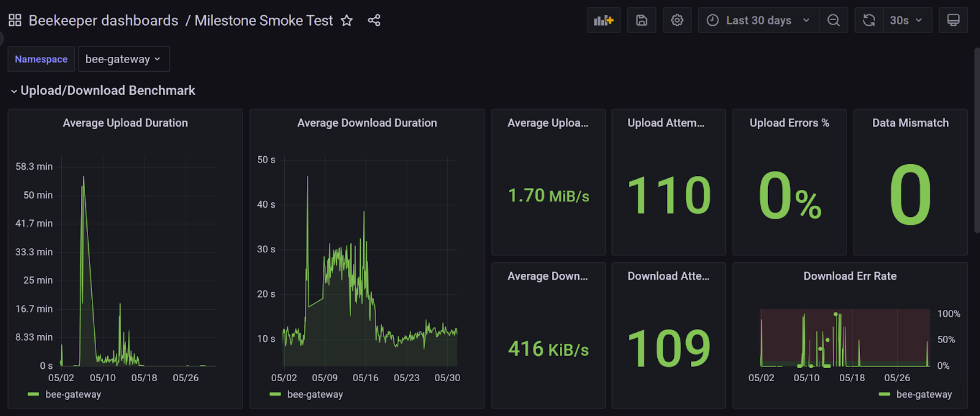The width and height of the screenshot is (980, 416).
Task: Click the dashboards grid icon
Action: click(x=15, y=20)
